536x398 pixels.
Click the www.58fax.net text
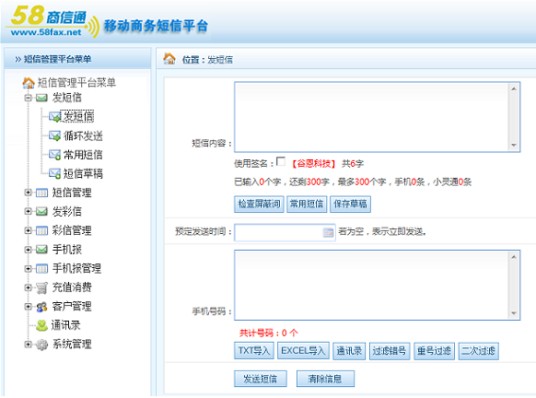click(46, 32)
